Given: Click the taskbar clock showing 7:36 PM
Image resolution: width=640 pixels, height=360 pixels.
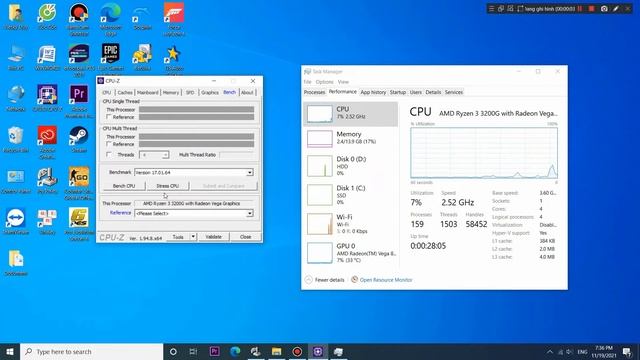Looking at the screenshot, I should point(604,351).
